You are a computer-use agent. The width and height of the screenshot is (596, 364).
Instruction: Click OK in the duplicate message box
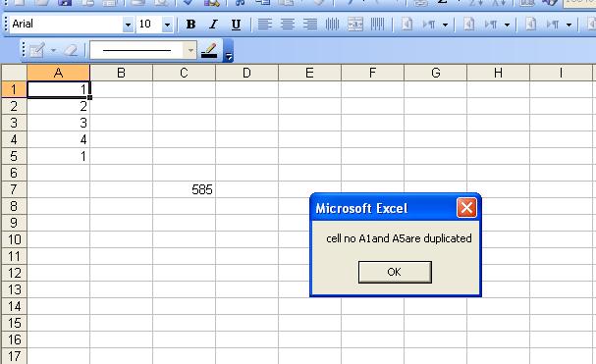[x=395, y=272]
